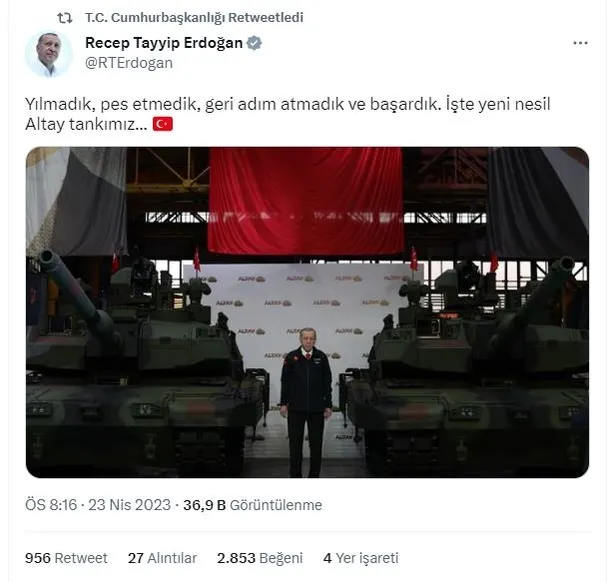The image size is (616, 582).
Task: Open the 4 Yer işareti bookmarks count
Action: coord(361,558)
